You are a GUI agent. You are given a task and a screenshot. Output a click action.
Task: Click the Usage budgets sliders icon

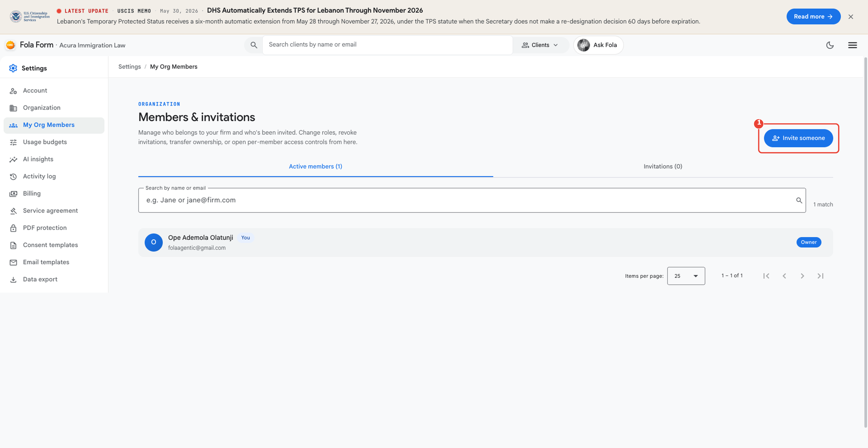click(13, 142)
